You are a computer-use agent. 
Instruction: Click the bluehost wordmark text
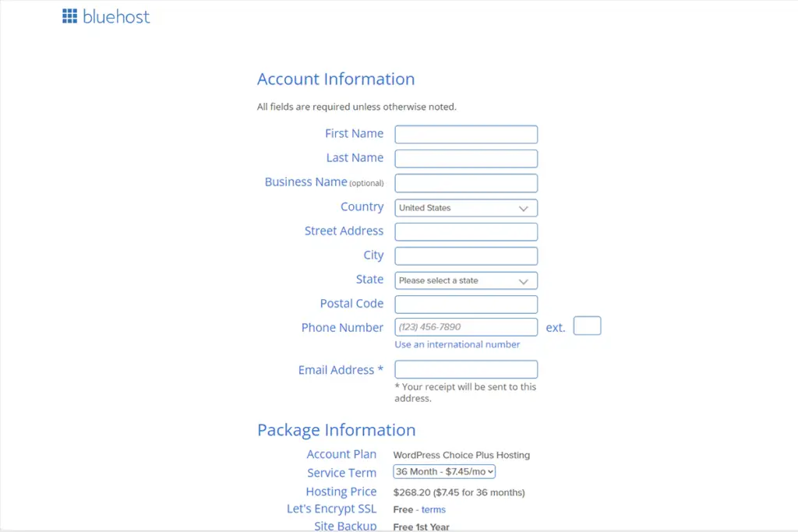116,17
